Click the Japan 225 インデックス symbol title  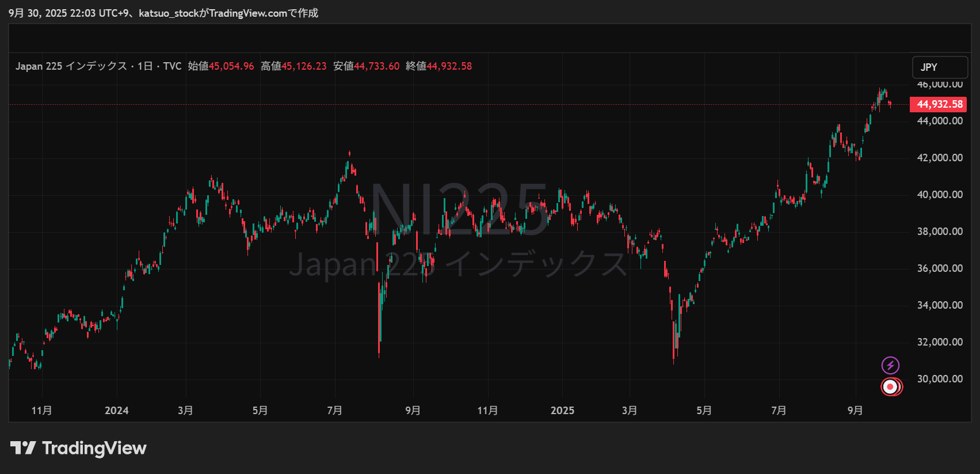click(x=71, y=66)
